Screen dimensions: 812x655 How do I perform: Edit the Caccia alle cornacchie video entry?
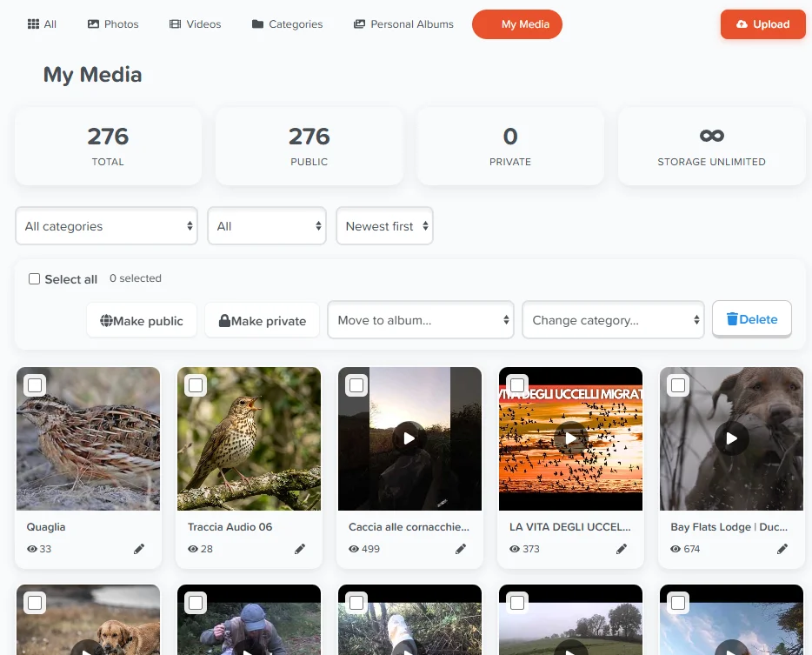[461, 549]
